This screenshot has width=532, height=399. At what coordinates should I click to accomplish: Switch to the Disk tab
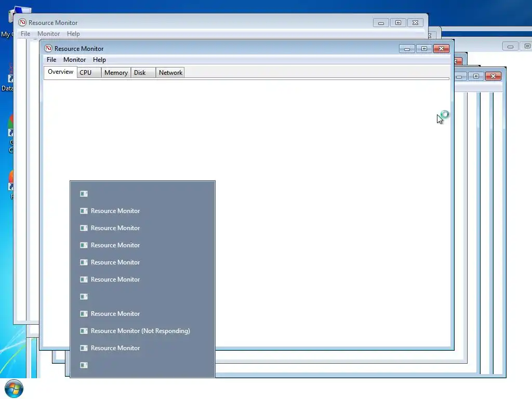(x=143, y=73)
